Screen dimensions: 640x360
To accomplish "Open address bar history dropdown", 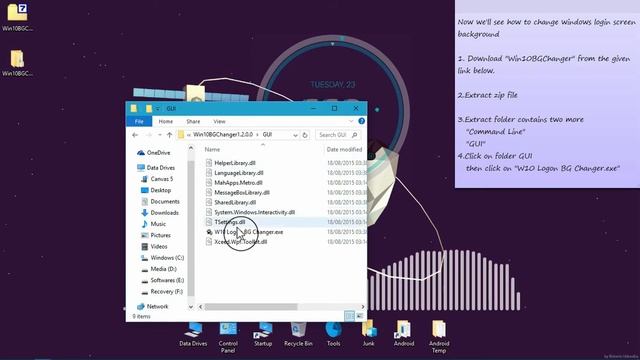I will (x=295, y=135).
